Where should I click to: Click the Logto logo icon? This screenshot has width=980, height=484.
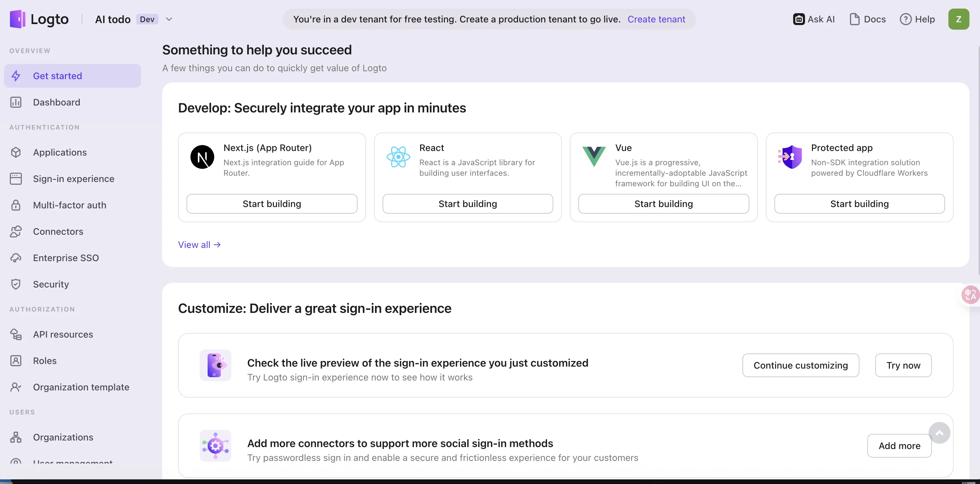tap(17, 19)
